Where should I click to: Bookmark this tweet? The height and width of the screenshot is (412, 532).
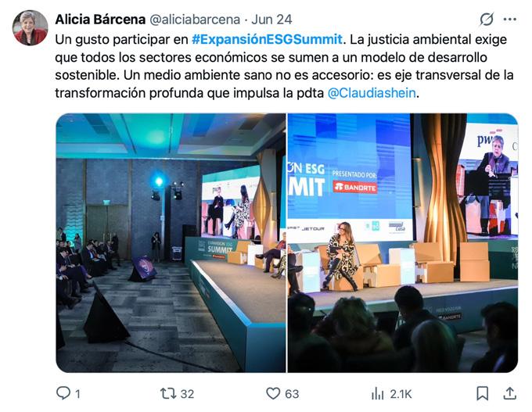tap(483, 393)
